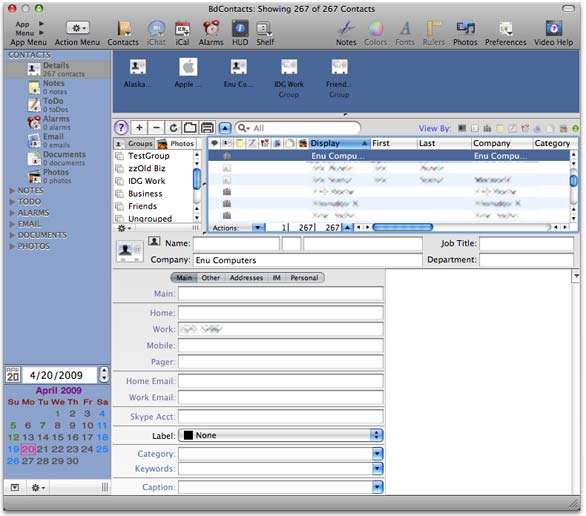
Task: Click the purple help question mark button
Action: pyautogui.click(x=121, y=128)
